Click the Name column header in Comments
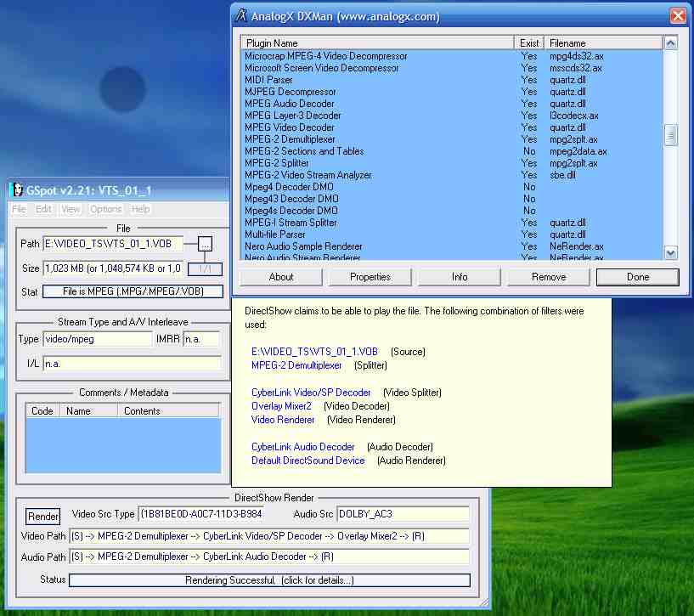Image resolution: width=694 pixels, height=616 pixels. [88, 411]
